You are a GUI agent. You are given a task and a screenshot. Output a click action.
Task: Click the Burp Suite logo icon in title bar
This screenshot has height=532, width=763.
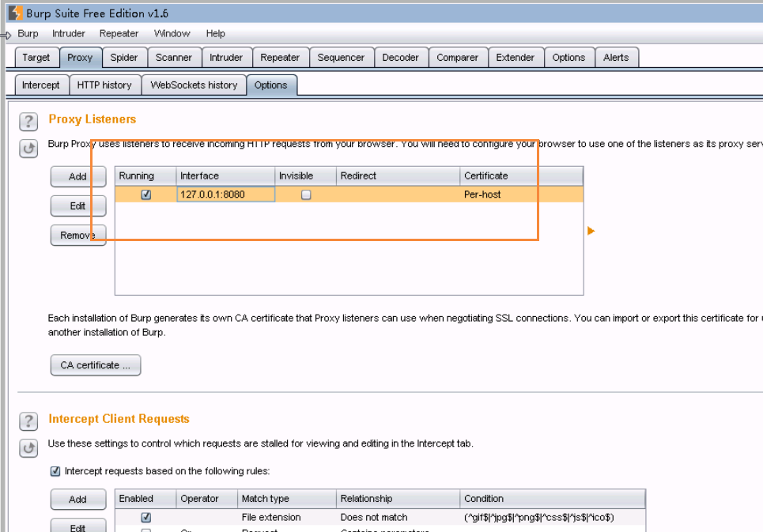[x=15, y=13]
